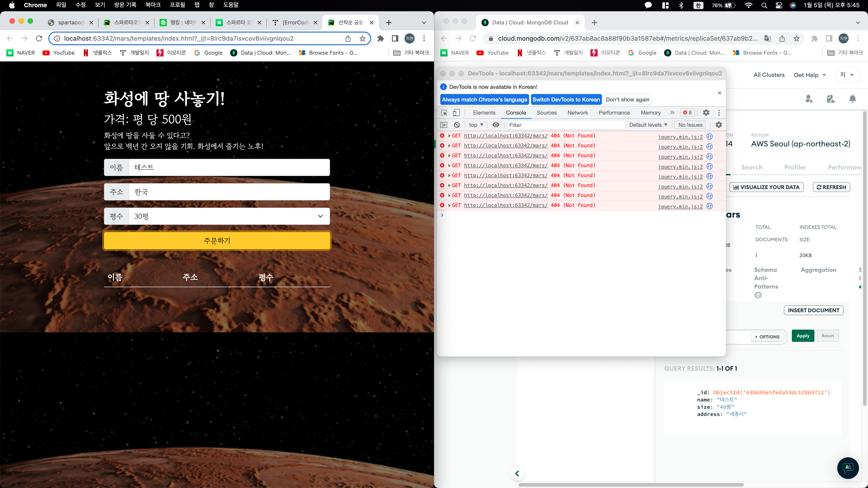The height and width of the screenshot is (488, 868).
Task: Open the console context dropdown labeled top
Action: (476, 125)
